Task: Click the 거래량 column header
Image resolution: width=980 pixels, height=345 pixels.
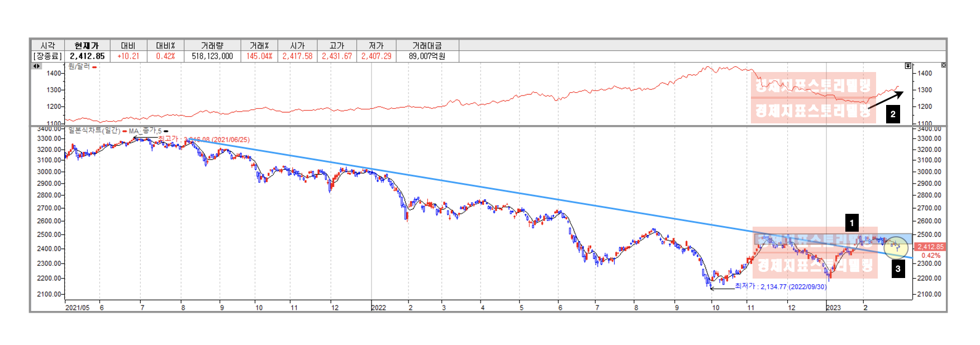Action: [212, 45]
